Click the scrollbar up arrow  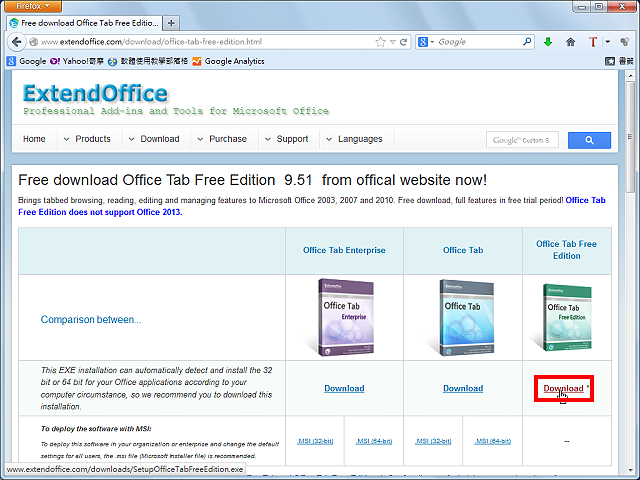[630, 76]
